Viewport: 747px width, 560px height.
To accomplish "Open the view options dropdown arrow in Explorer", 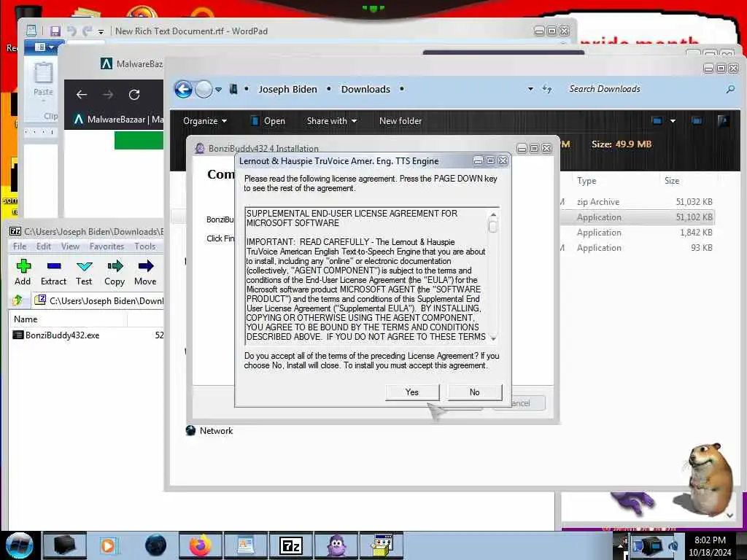I will 673,121.
